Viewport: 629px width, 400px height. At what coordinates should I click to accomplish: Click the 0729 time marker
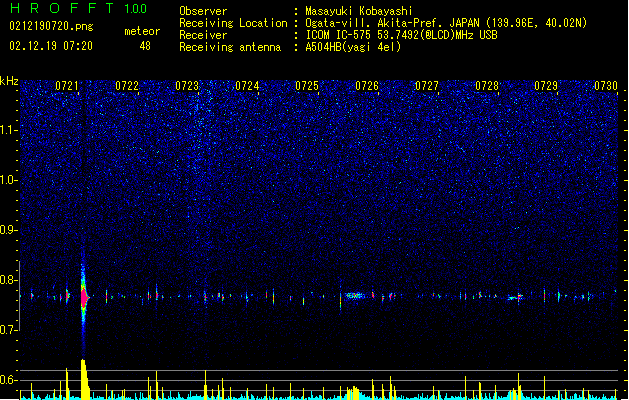coord(546,86)
